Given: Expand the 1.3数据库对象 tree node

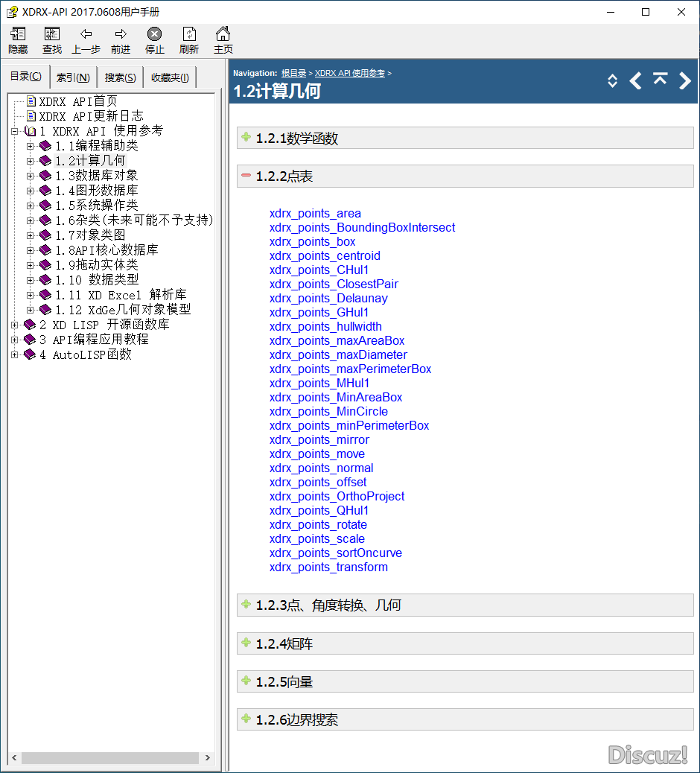Looking at the screenshot, I should point(31,176).
